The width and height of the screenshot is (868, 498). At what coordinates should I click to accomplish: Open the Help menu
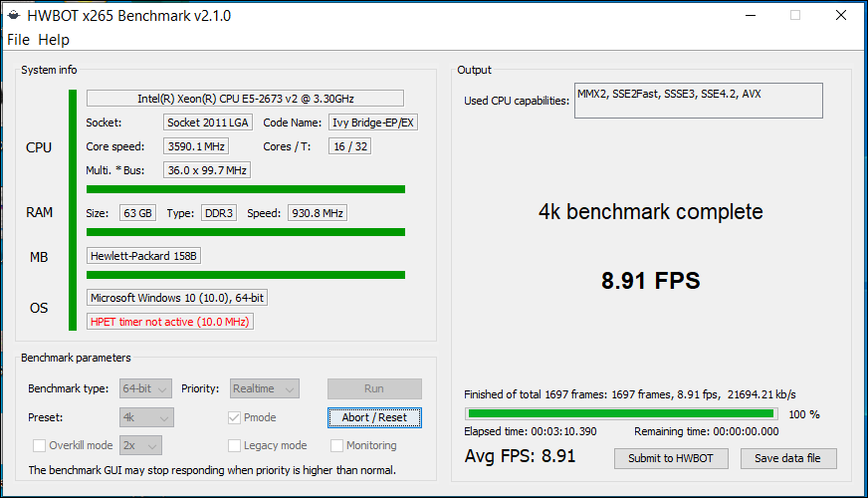[54, 40]
